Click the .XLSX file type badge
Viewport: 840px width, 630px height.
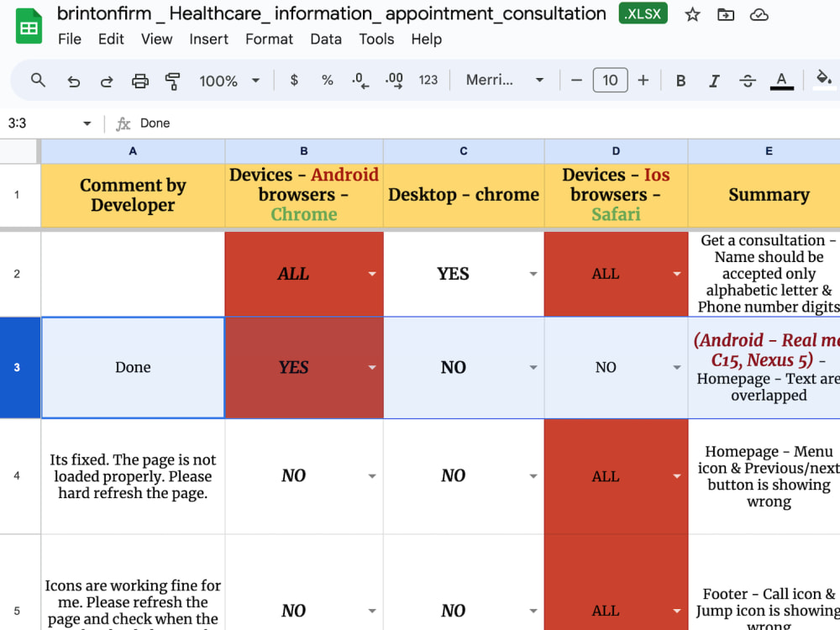[x=643, y=14]
